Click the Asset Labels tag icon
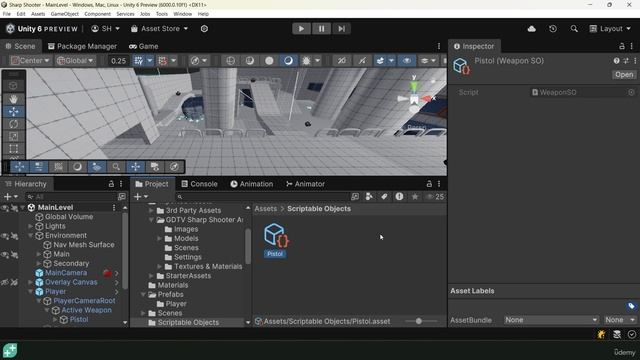 pos(631,306)
